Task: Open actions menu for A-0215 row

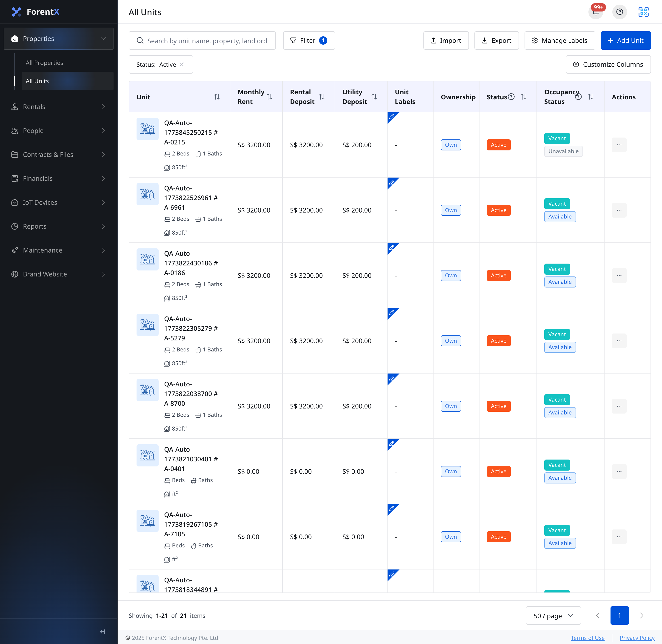Action: coord(619,145)
